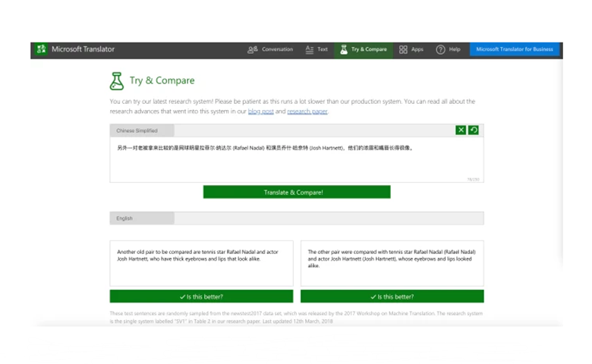592x364 pixels.
Task: Click the refresh sample sentence icon
Action: pos(474,130)
